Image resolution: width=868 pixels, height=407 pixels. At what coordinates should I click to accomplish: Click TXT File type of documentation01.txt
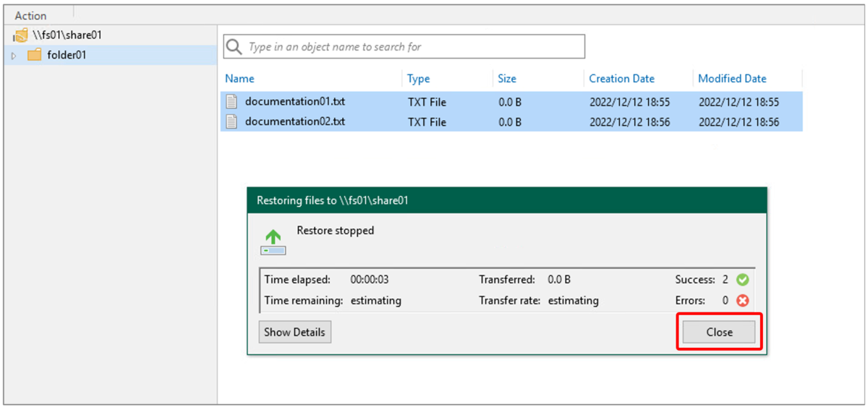[427, 103]
